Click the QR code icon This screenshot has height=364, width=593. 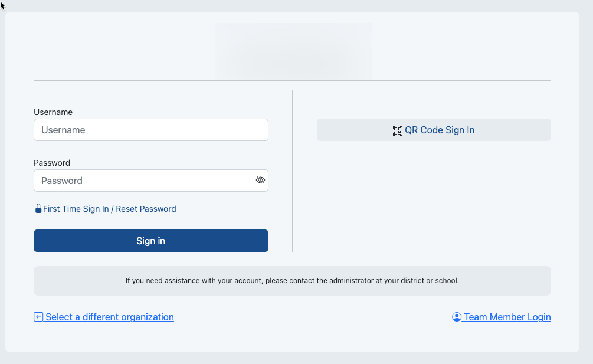pos(398,131)
